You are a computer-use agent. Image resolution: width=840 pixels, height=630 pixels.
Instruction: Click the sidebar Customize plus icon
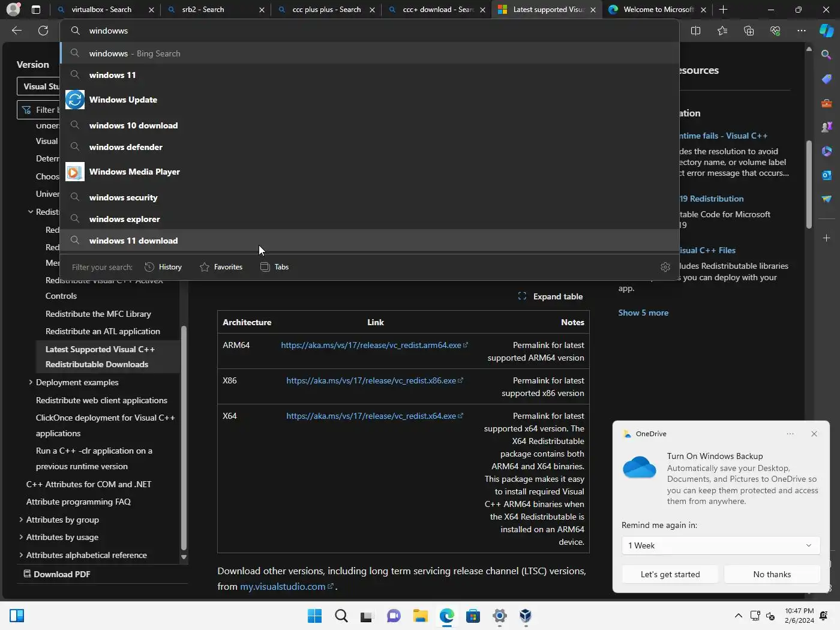point(826,238)
